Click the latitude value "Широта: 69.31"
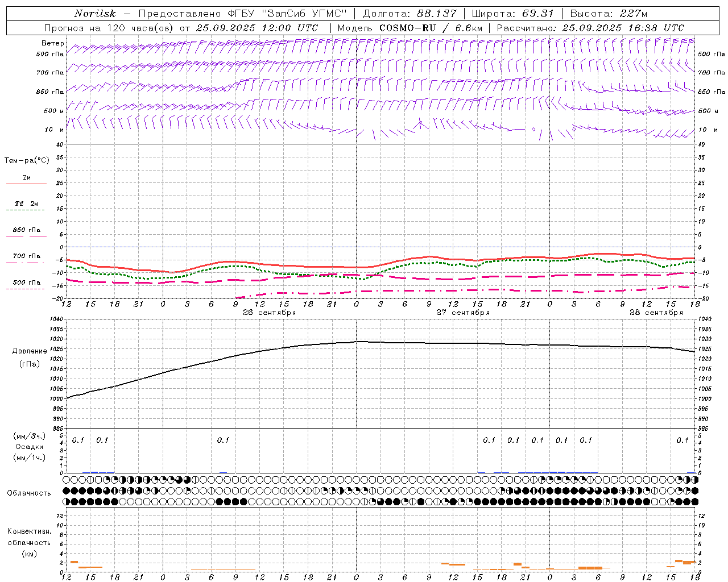Screen dimensions: 728x582 512,14
